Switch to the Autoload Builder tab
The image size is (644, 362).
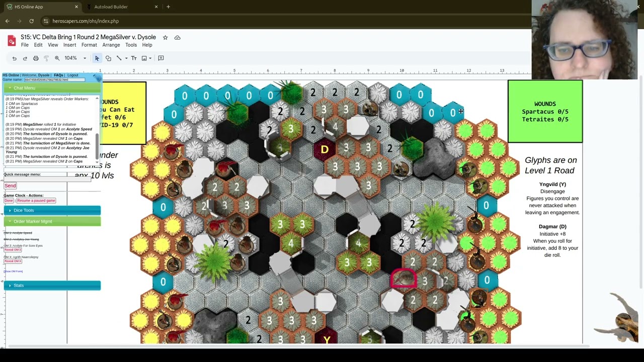(121, 7)
